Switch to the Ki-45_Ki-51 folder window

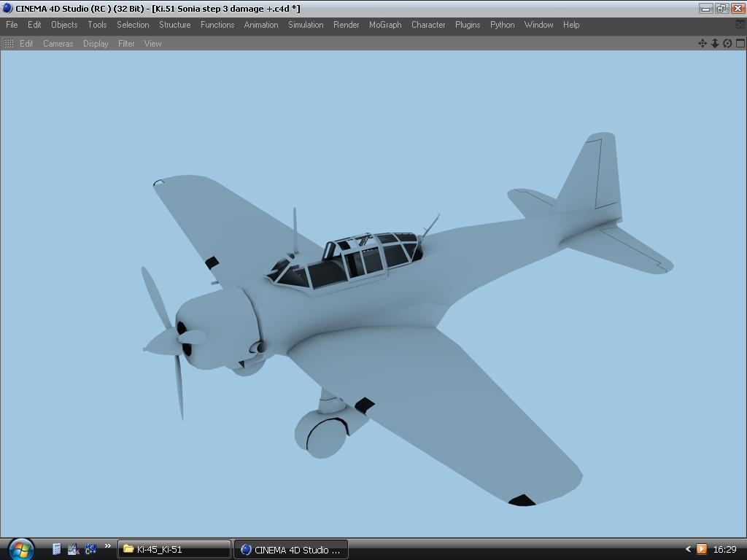point(174,549)
